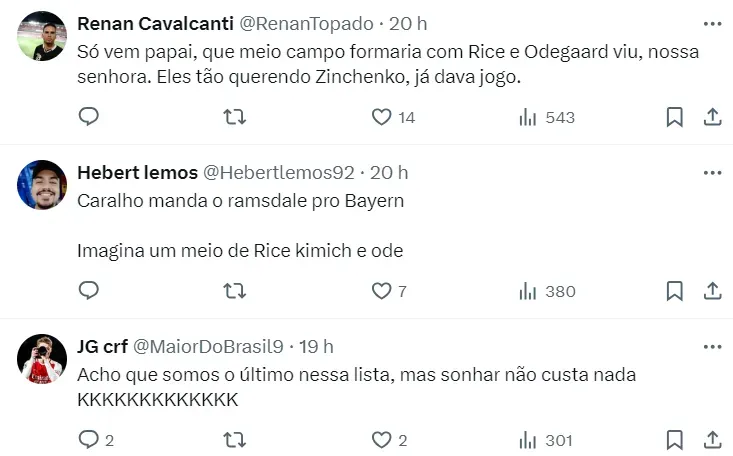Viewport: 733px width, 456px height.
Task: Reply to Hebert lemos's tweet
Action: point(89,291)
